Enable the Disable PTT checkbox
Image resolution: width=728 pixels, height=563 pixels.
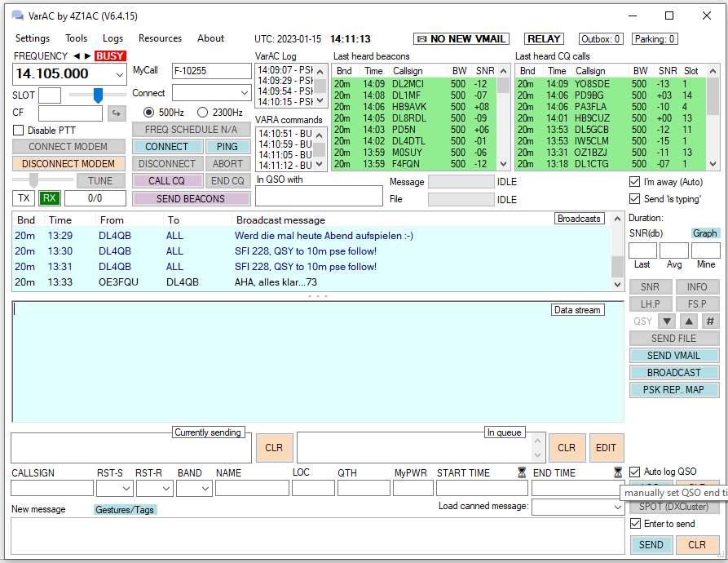(x=19, y=131)
